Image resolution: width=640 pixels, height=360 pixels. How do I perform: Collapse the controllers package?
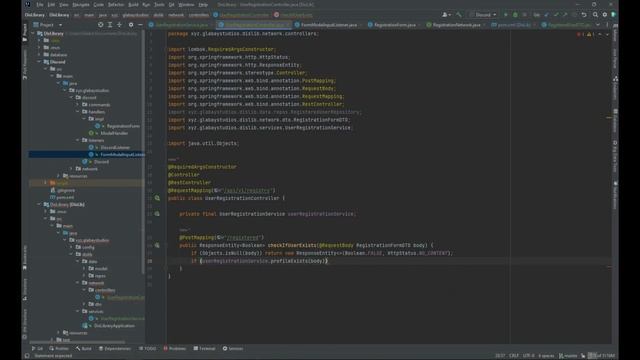tap(84, 290)
